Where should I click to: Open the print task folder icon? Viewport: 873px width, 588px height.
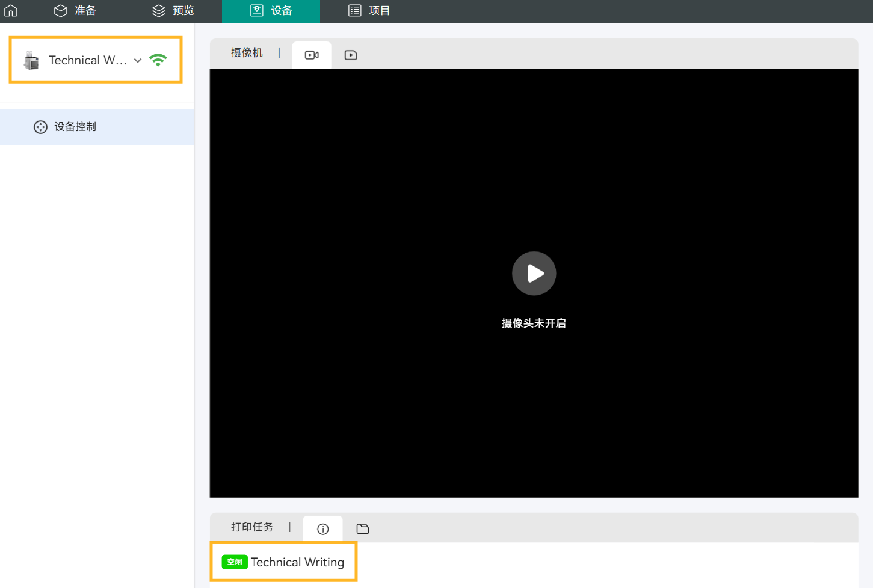click(x=362, y=529)
